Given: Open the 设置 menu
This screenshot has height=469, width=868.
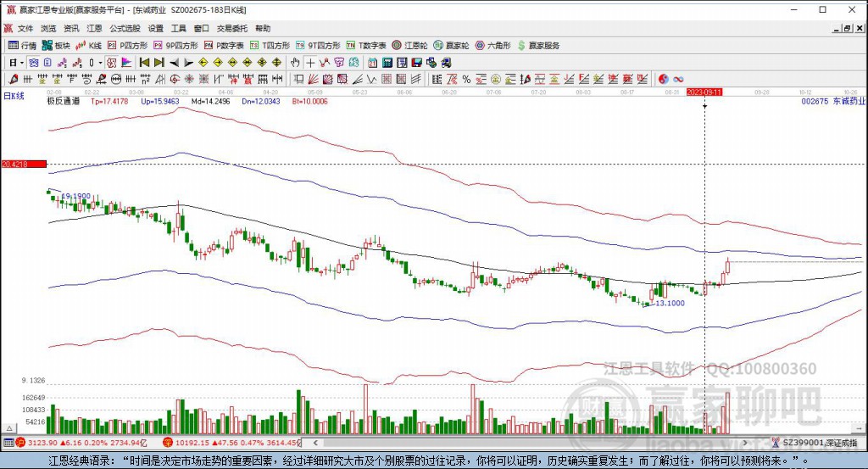Looking at the screenshot, I should (x=156, y=28).
